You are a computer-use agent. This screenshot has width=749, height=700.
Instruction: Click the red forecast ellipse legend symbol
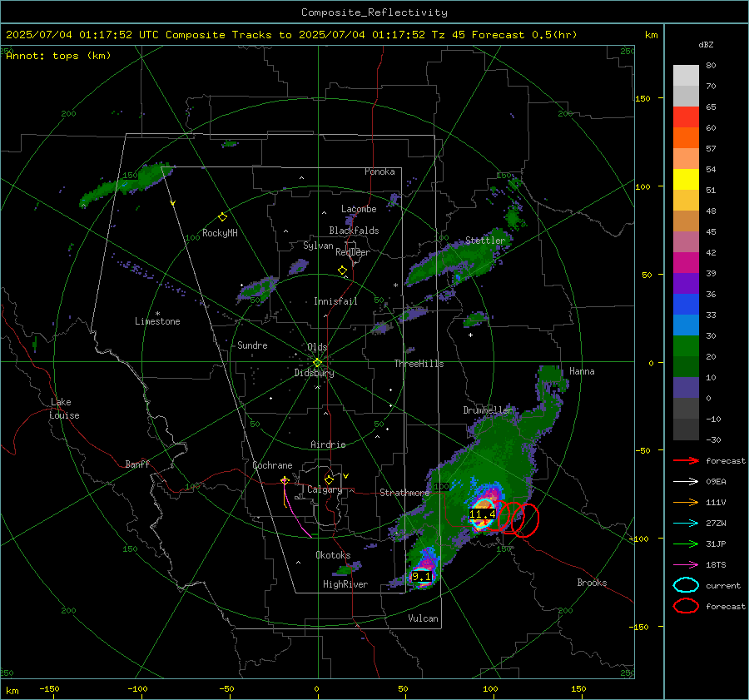click(686, 606)
